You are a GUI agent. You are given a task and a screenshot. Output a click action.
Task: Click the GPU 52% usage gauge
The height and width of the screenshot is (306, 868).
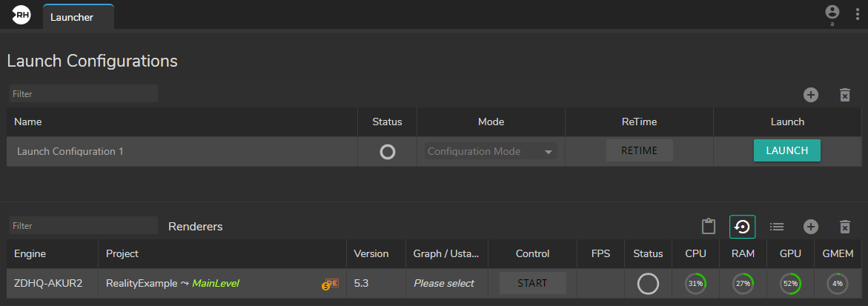click(790, 283)
